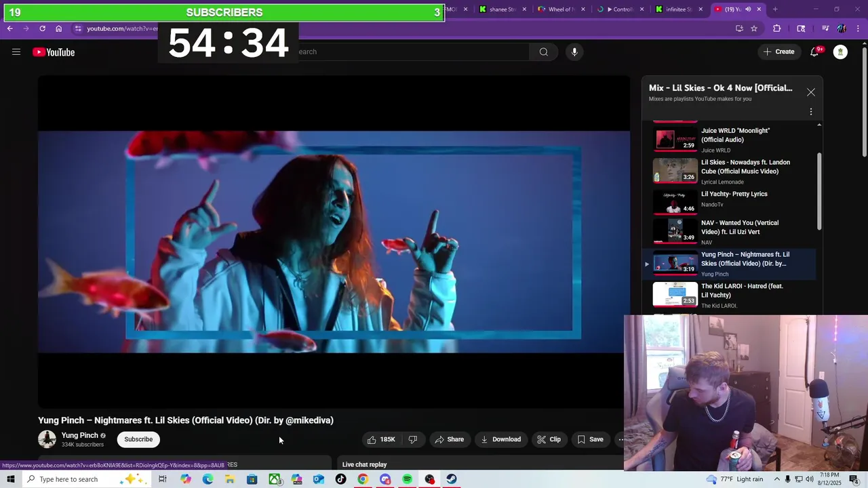Open the Chrome extensions puzzle icon

pos(777,28)
